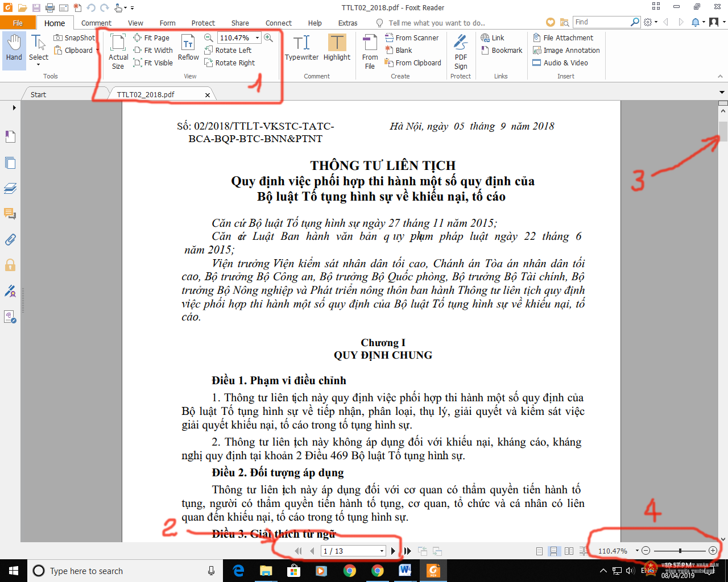Open the status bar zoom level dropdown arrow
Viewport: 728px width, 582px height.
click(637, 551)
